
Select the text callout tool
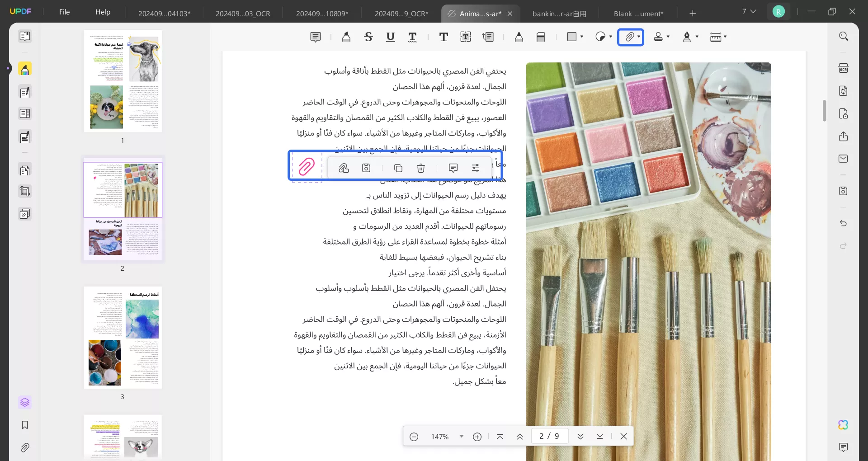(488, 37)
